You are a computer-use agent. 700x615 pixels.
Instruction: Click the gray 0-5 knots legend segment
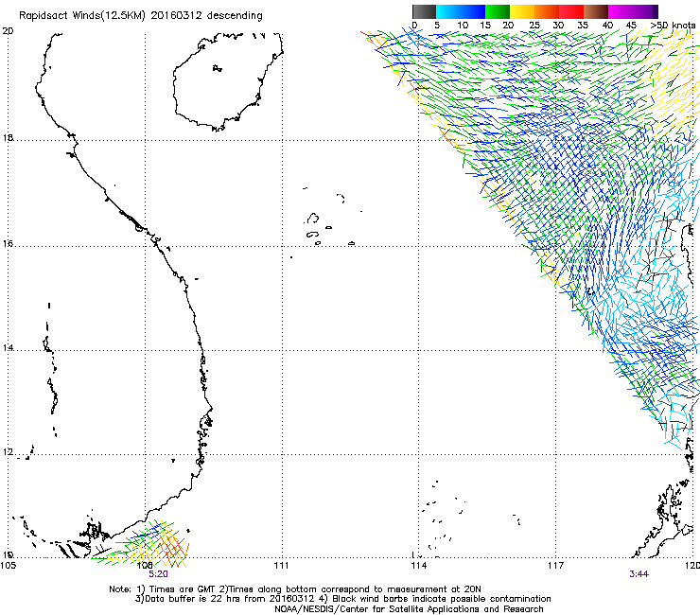coord(424,11)
